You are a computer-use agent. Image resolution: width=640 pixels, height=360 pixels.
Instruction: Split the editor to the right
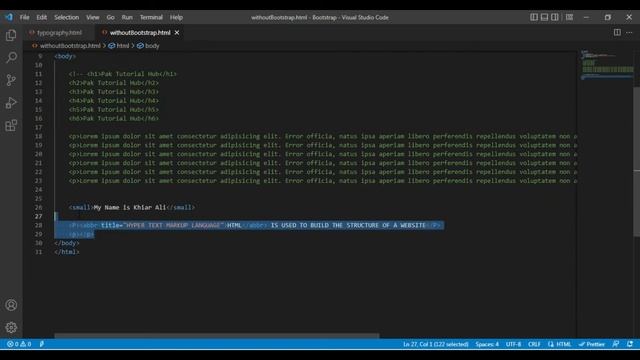tap(617, 32)
